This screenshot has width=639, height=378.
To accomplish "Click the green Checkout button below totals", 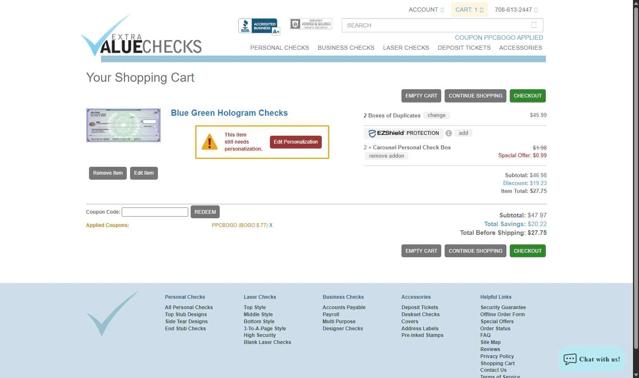I will 528,251.
